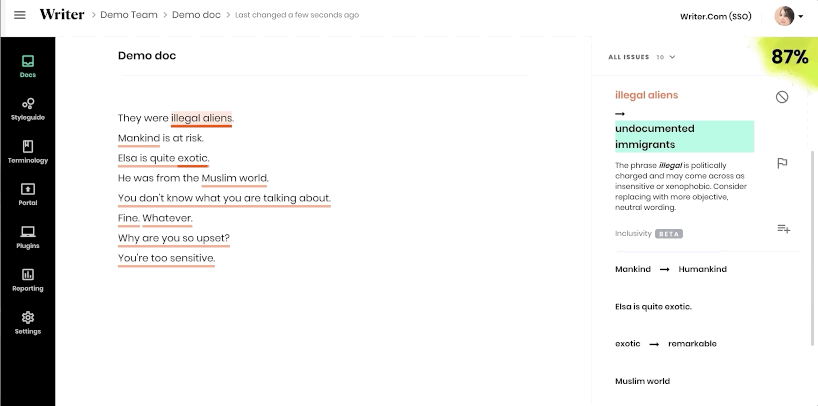Click the 87% score badge

pyautogui.click(x=789, y=57)
